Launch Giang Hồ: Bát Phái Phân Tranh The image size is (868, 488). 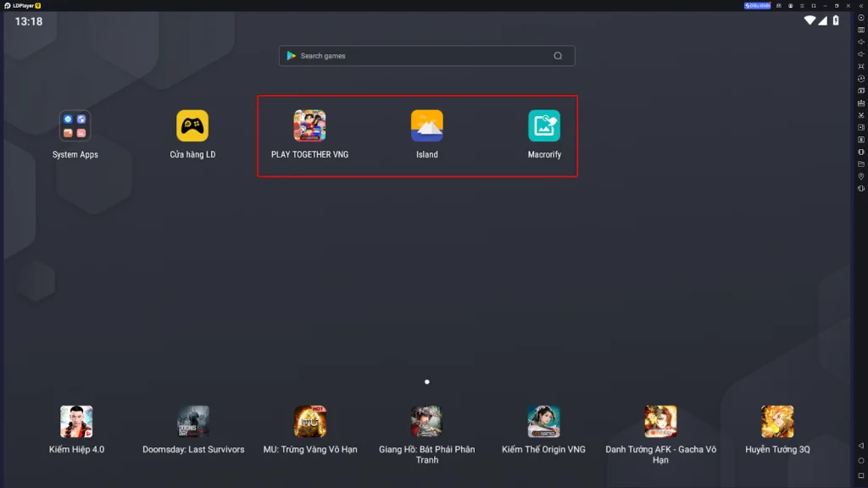click(427, 422)
